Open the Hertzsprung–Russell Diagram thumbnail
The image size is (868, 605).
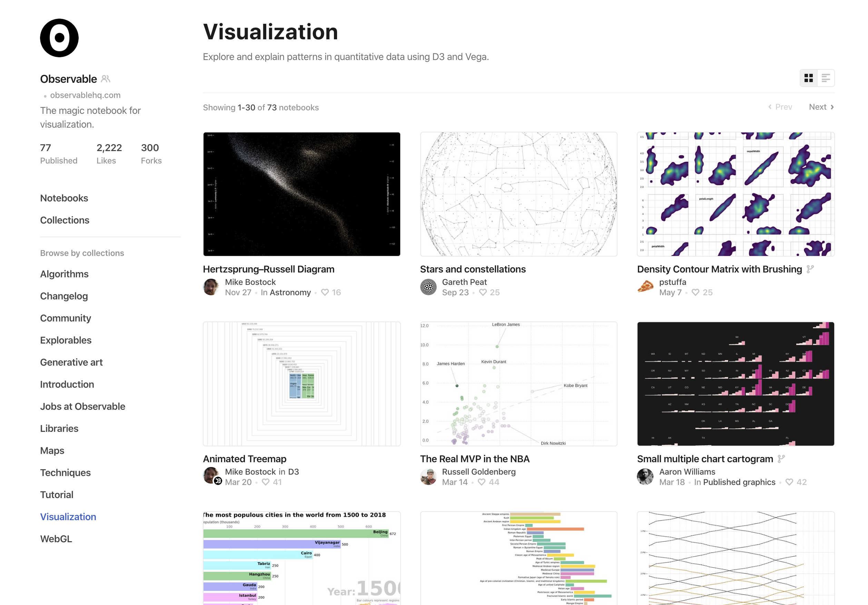[301, 194]
